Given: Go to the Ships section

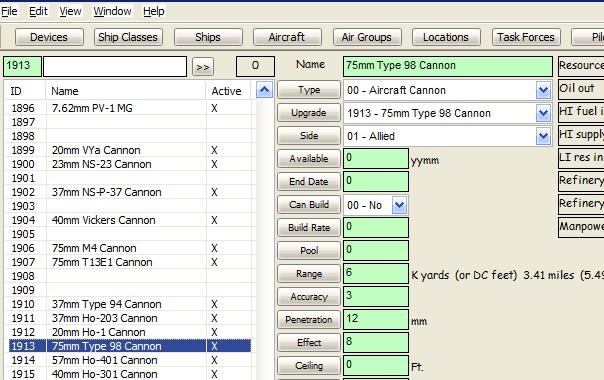Looking at the screenshot, I should (208, 37).
